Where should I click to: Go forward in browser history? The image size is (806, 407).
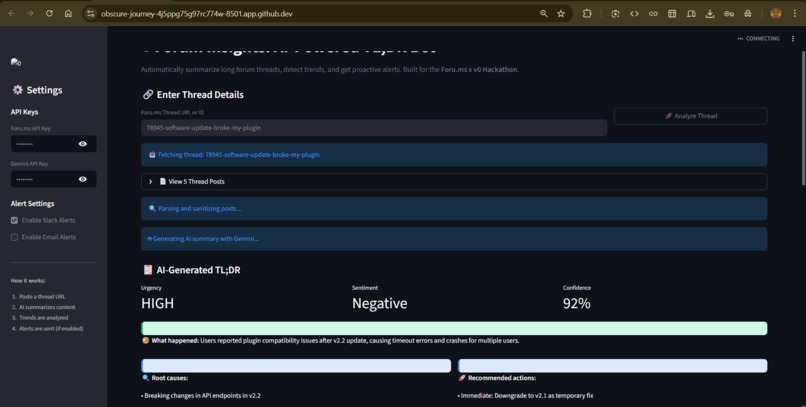tap(30, 14)
